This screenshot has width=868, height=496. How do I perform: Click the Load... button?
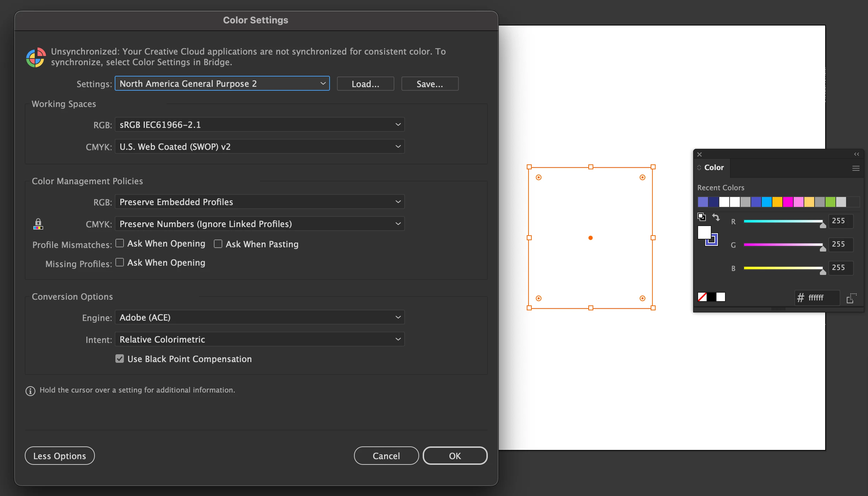point(365,84)
